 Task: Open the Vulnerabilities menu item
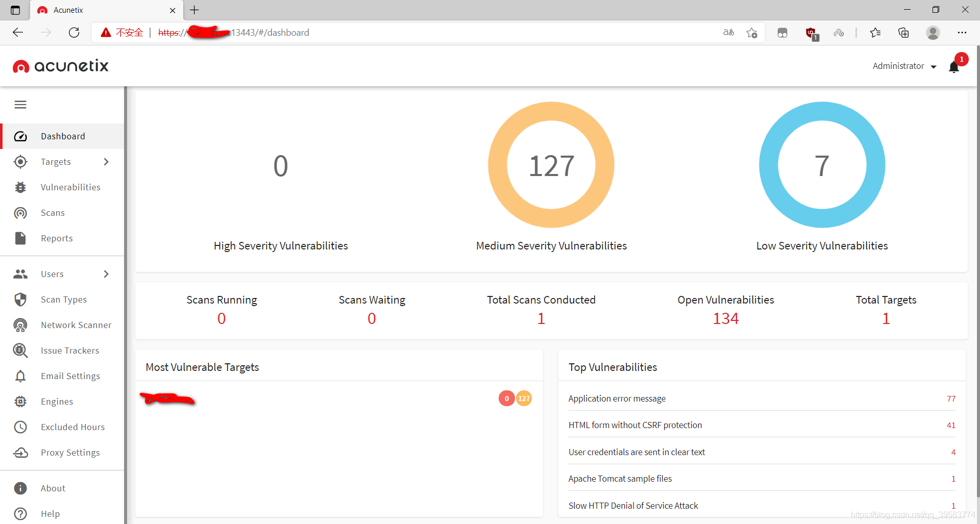coord(62,187)
